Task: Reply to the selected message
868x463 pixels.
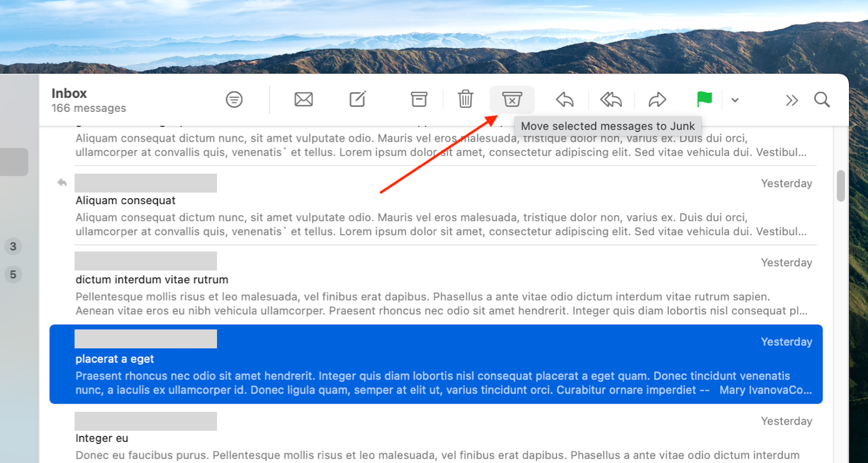Action: (564, 99)
